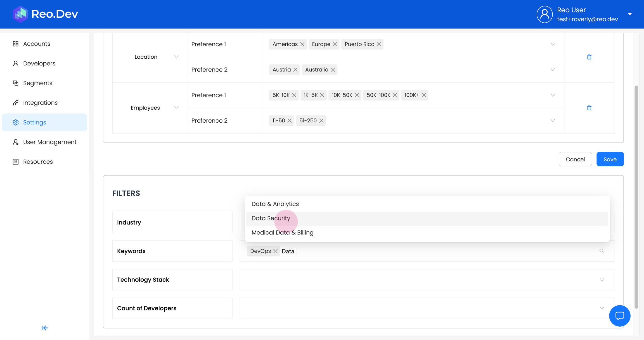Expand the Location attribute dropdown
The image size is (644, 340).
(176, 57)
